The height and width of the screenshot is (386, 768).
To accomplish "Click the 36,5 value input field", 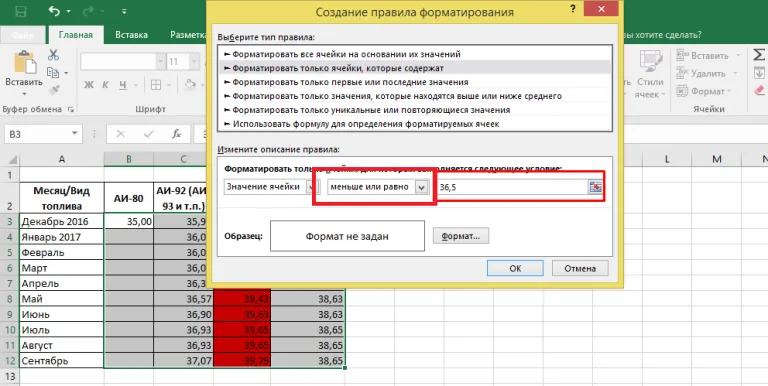I will pos(512,187).
